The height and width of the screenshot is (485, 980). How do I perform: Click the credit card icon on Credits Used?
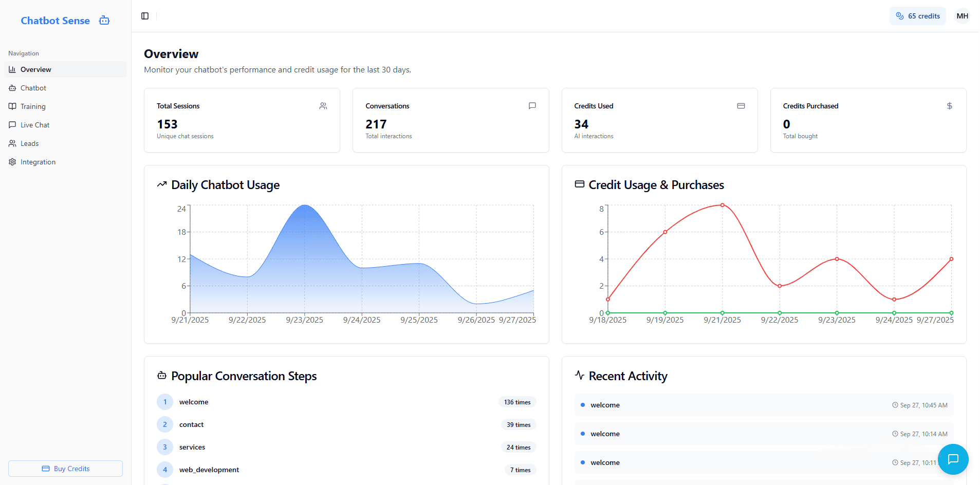click(x=741, y=106)
